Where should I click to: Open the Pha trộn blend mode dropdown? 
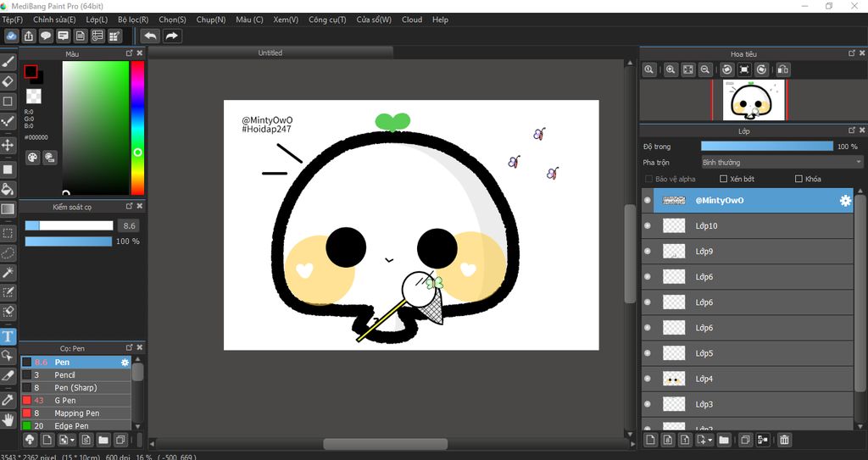782,162
